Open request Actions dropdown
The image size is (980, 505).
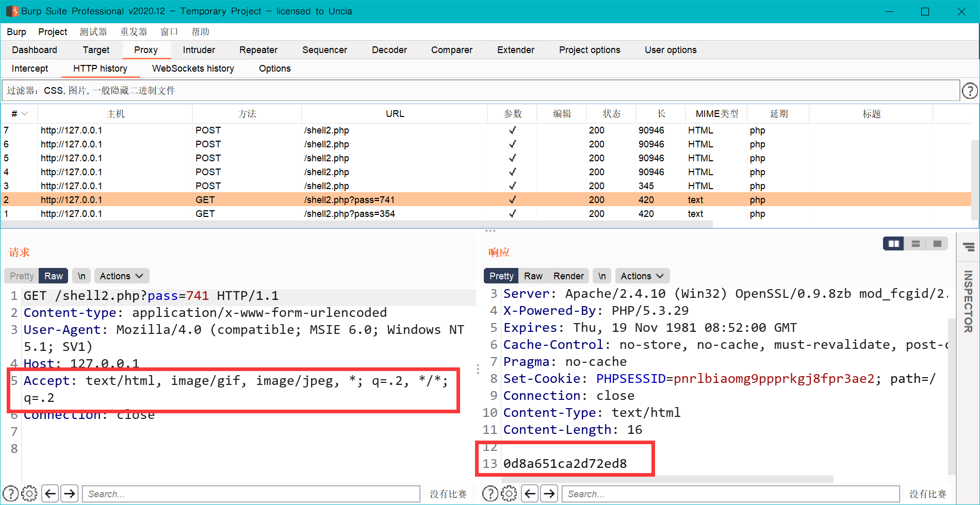121,276
